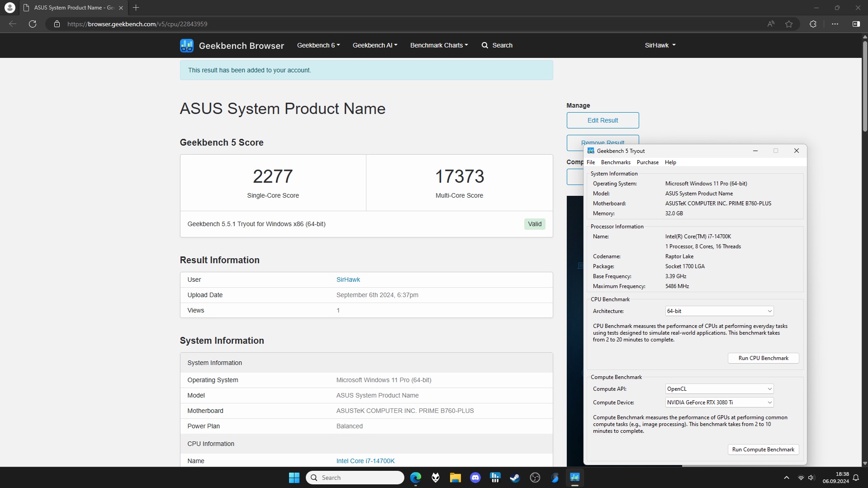The width and height of the screenshot is (868, 488).
Task: Click the site lock icon in address bar
Action: (x=57, y=24)
